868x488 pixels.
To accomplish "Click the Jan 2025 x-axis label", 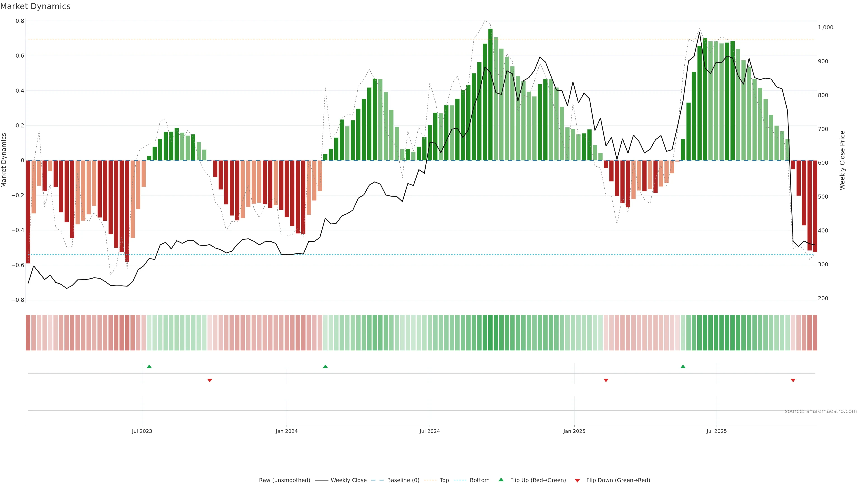I will [574, 432].
